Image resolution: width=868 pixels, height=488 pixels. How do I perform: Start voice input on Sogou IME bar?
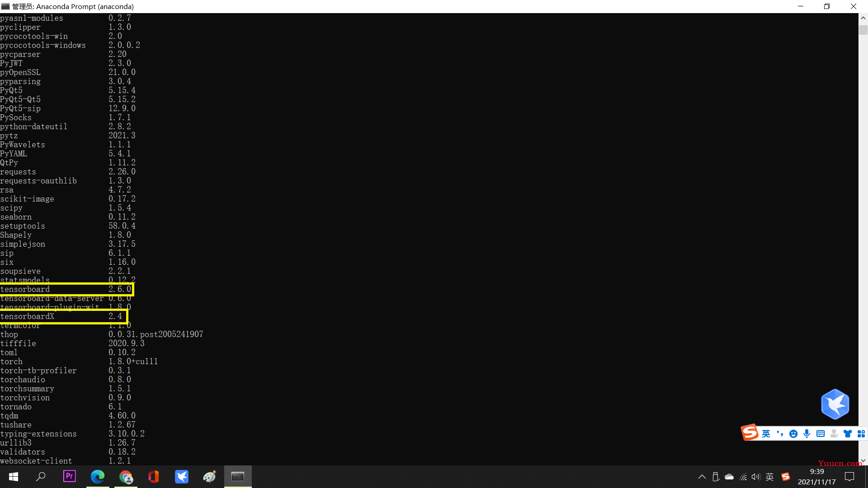pos(807,434)
